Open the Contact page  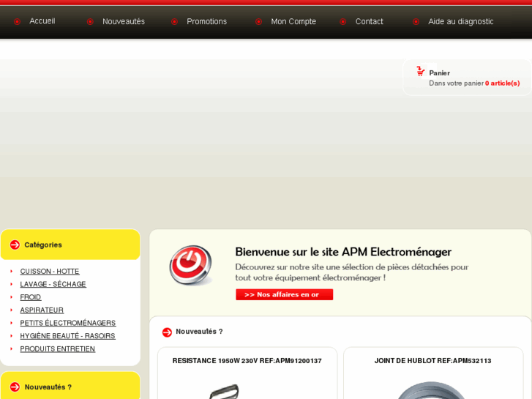[x=369, y=21]
